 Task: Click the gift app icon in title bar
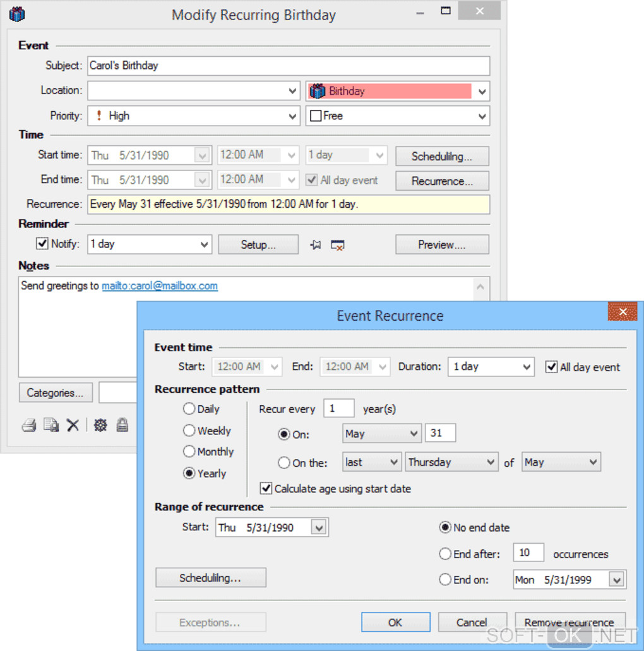[x=17, y=14]
